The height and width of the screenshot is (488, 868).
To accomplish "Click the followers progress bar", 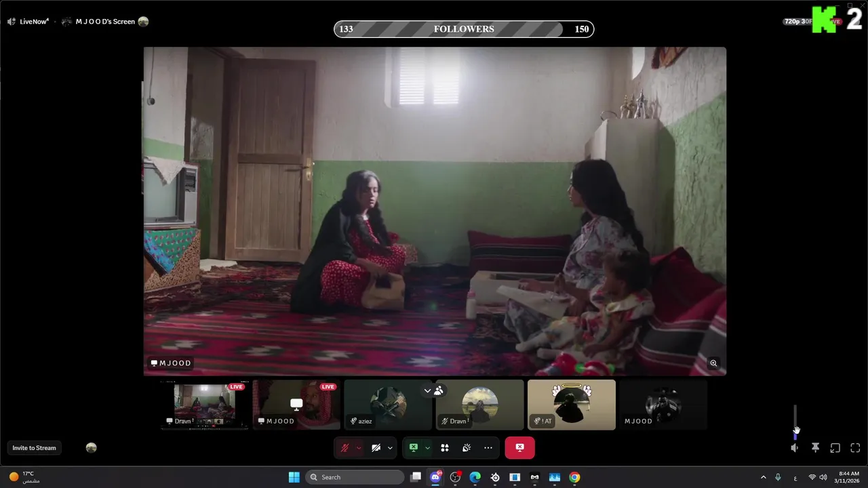I will pos(464,29).
